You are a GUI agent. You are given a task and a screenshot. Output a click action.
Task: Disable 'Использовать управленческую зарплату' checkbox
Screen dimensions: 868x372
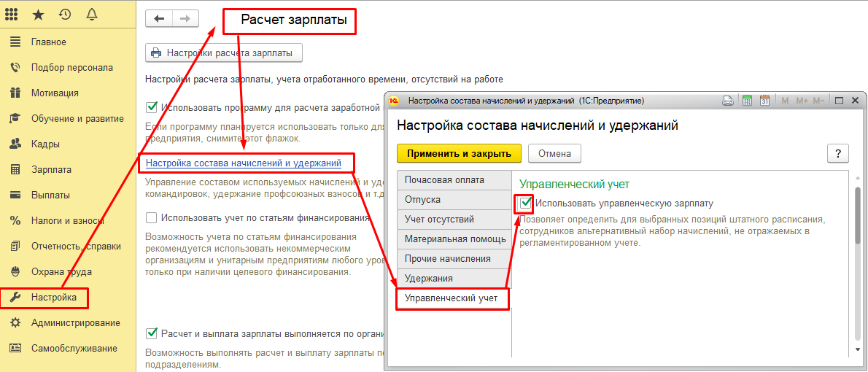pyautogui.click(x=525, y=204)
